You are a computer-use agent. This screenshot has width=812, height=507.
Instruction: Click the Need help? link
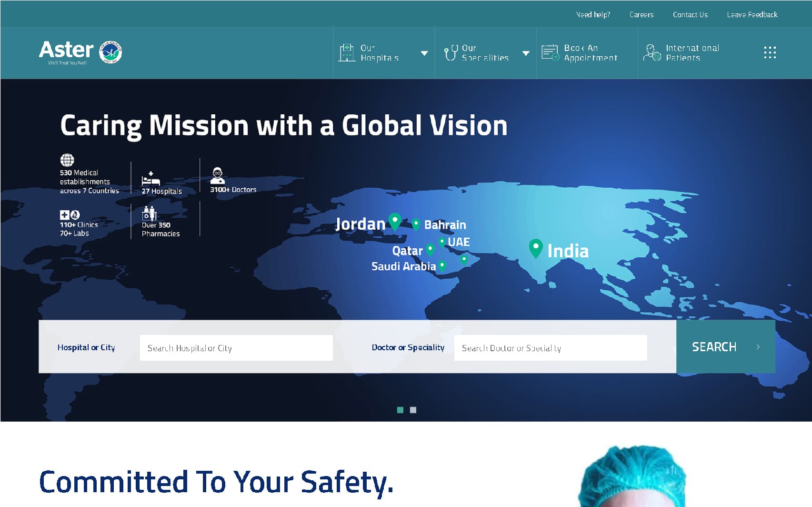point(593,15)
